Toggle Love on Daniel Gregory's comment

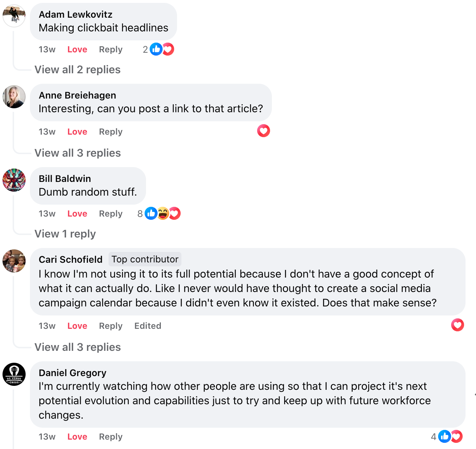pyautogui.click(x=77, y=437)
